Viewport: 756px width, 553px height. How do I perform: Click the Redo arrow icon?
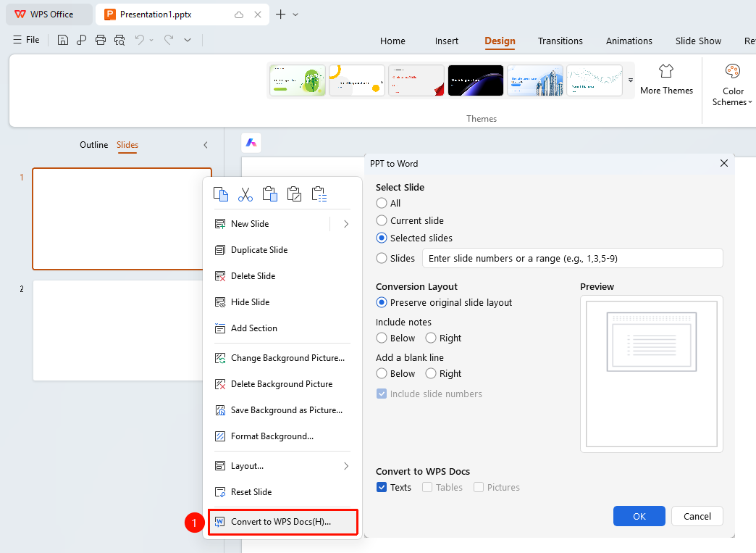[169, 40]
